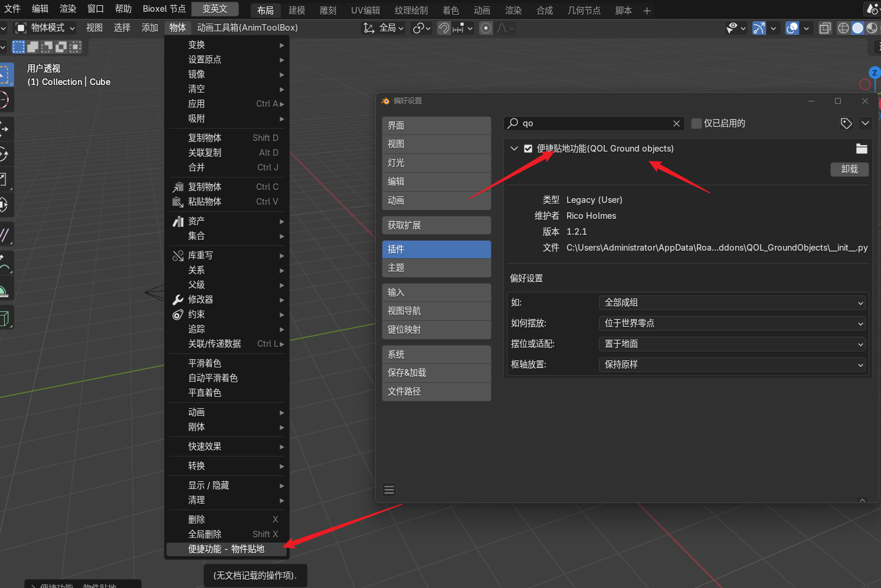Select the Transform tool in left toolbar
This screenshot has width=881, height=588.
click(5, 205)
